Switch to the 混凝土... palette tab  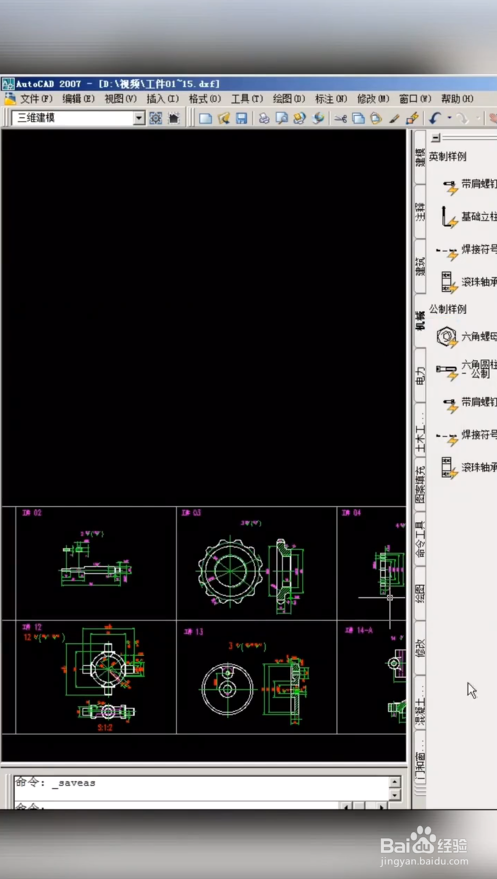coord(420,702)
